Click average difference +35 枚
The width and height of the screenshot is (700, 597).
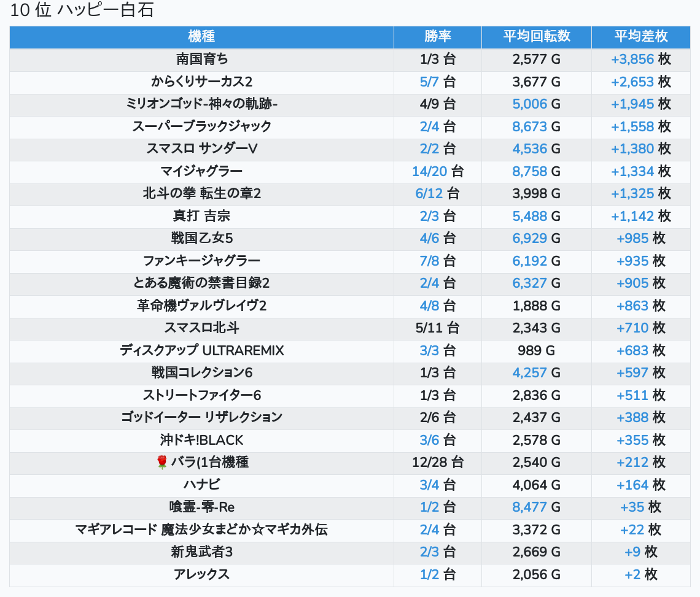click(x=640, y=507)
